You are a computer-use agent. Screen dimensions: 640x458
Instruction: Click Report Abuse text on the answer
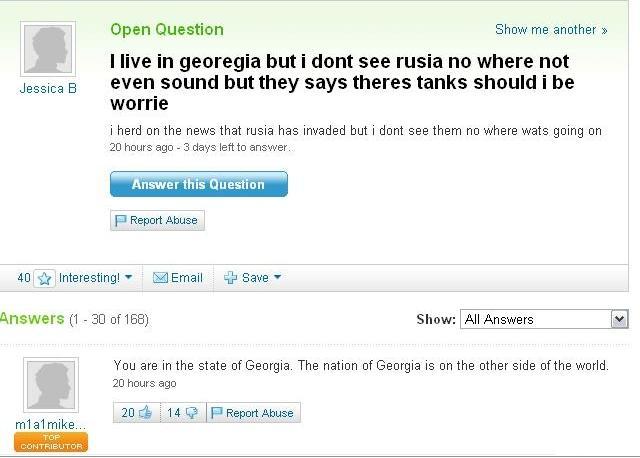point(260,413)
